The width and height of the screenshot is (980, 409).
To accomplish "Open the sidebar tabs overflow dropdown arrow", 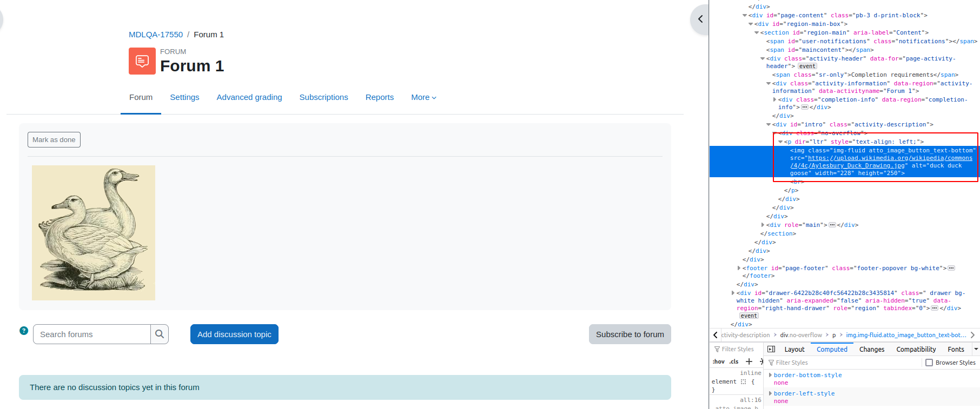I will (976, 350).
